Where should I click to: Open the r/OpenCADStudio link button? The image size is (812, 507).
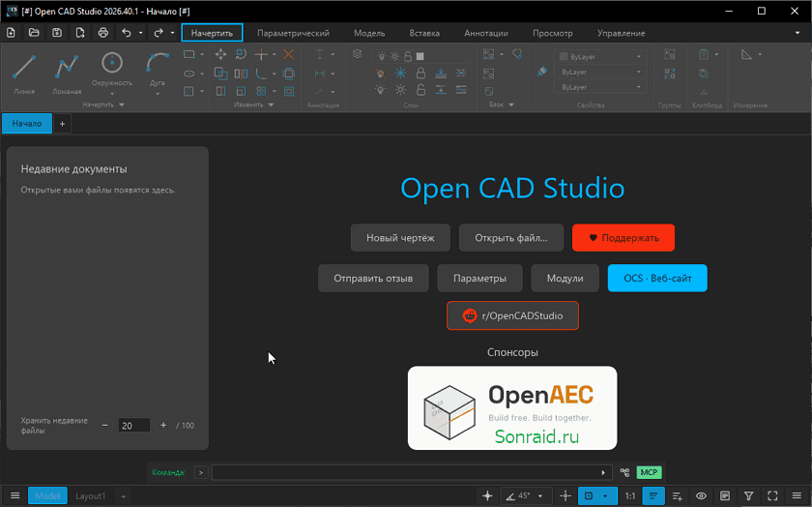tap(512, 315)
